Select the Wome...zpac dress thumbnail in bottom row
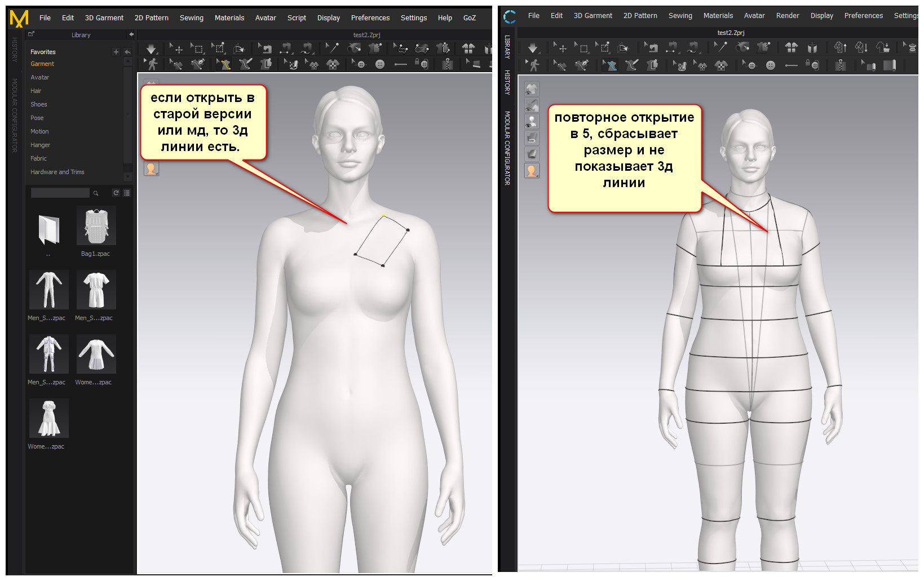 coord(48,418)
